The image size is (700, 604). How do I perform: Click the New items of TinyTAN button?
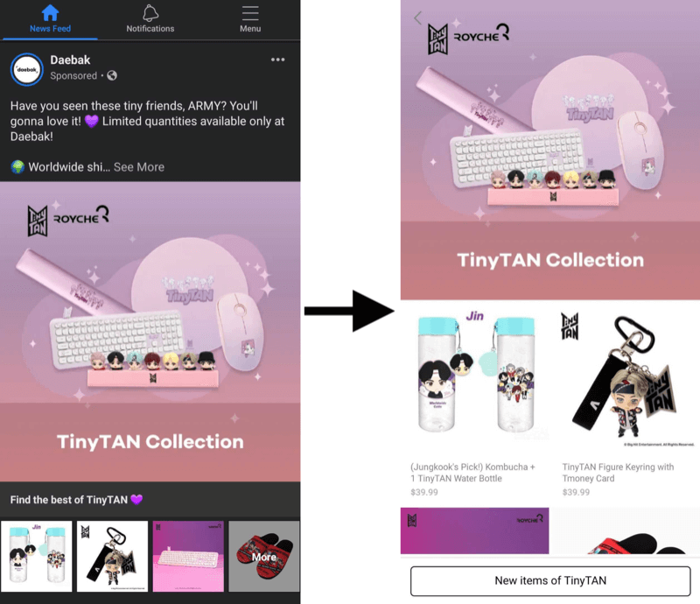tap(550, 580)
